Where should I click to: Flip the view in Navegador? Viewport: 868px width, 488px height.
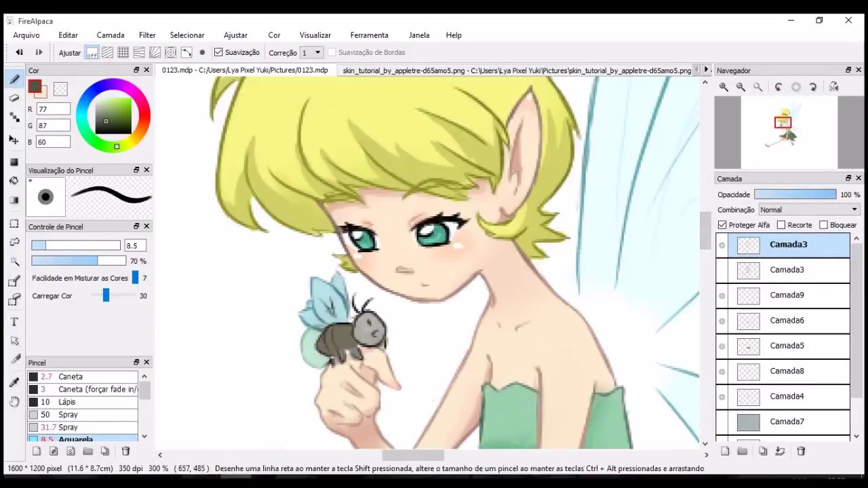[x=833, y=87]
